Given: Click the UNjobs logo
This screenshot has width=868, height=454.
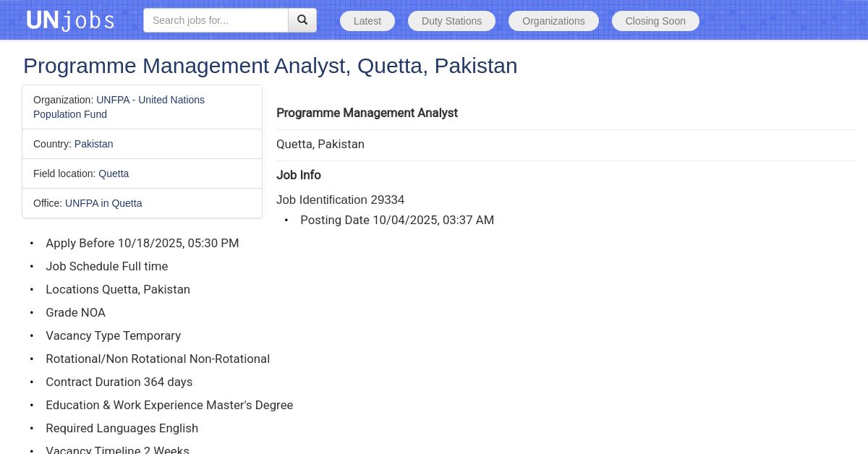Looking at the screenshot, I should click(70, 20).
